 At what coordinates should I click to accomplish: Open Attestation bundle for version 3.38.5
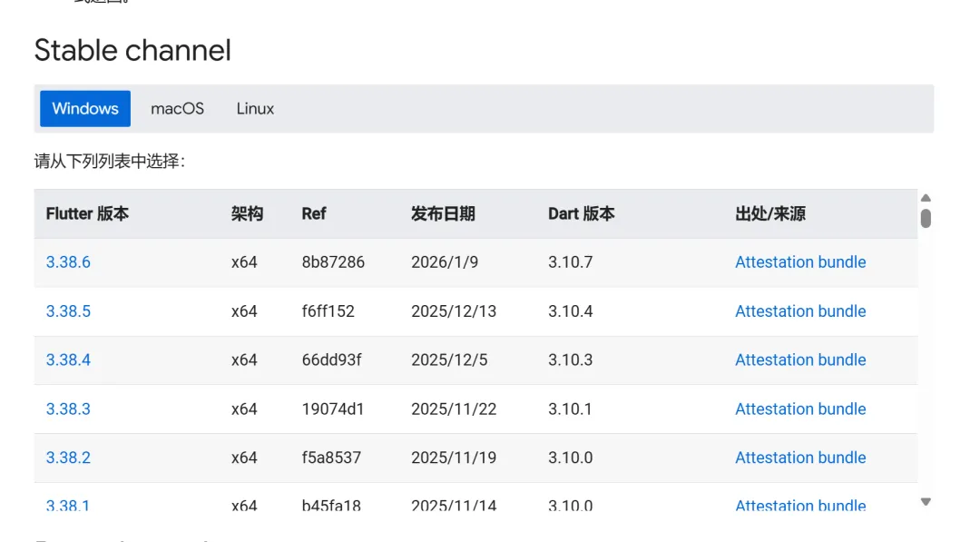[800, 311]
